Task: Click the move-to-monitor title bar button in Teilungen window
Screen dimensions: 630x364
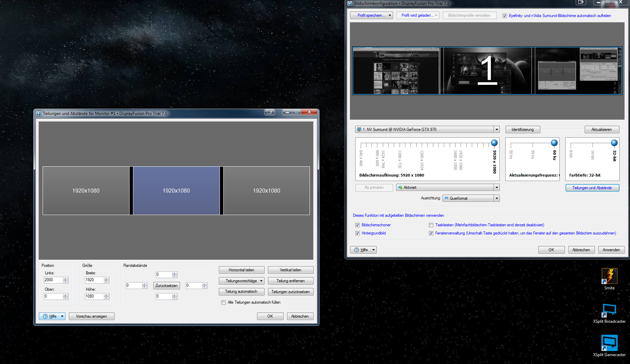Action: 270,112
